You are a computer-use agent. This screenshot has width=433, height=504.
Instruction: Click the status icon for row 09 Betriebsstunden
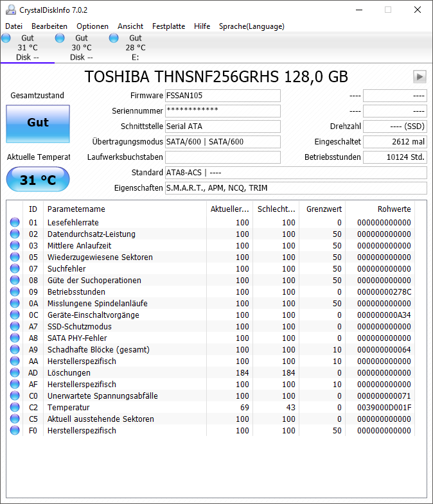[x=15, y=291]
